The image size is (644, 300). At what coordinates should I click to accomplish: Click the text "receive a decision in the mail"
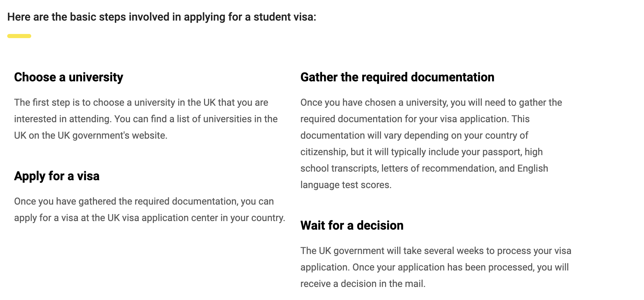click(362, 284)
